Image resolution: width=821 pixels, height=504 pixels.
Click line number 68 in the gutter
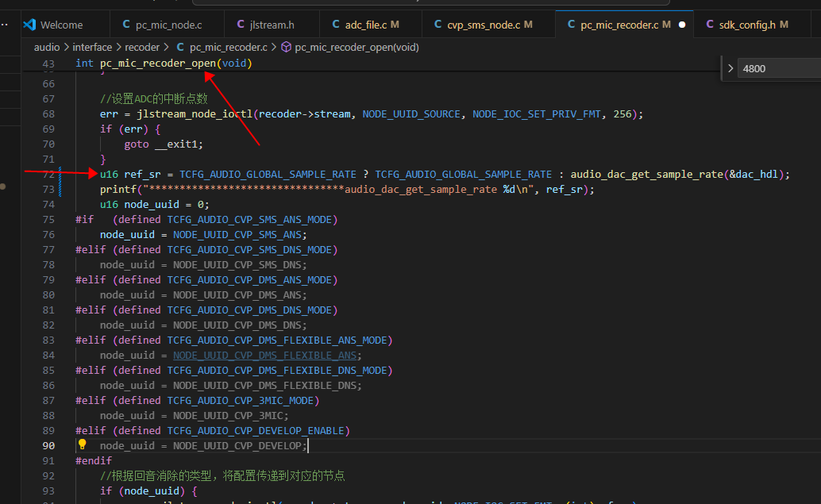click(48, 114)
